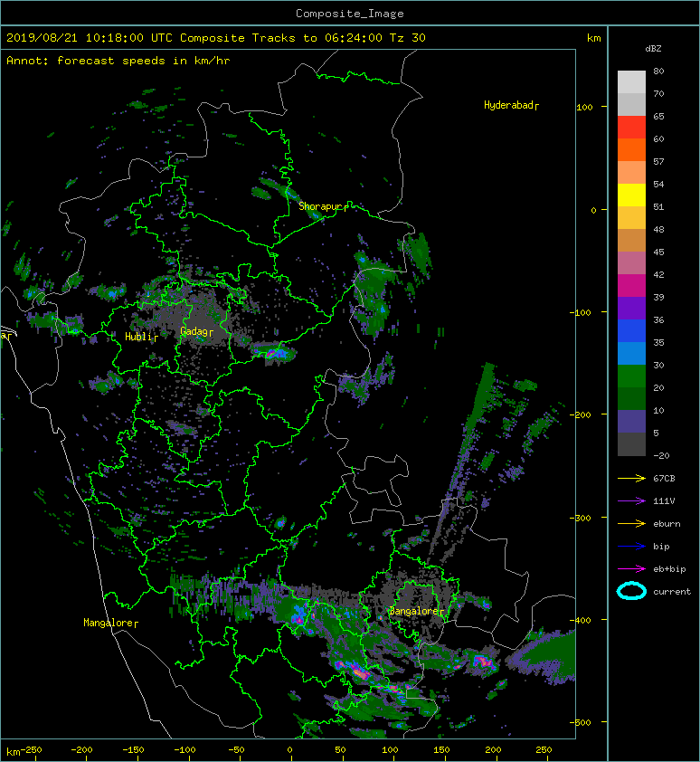Select the royal blue swatch between 36 and 35
700x762 pixels.
coord(631,331)
